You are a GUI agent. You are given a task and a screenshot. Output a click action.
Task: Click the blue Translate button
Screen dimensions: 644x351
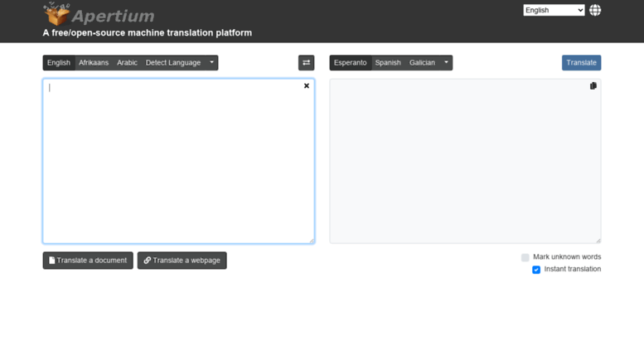click(581, 63)
